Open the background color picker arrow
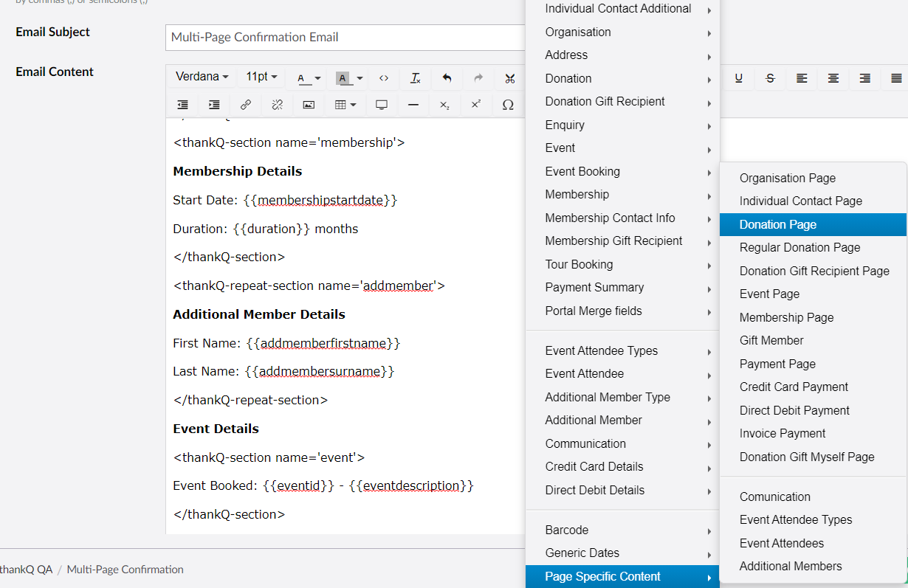908x588 pixels. pos(360,78)
